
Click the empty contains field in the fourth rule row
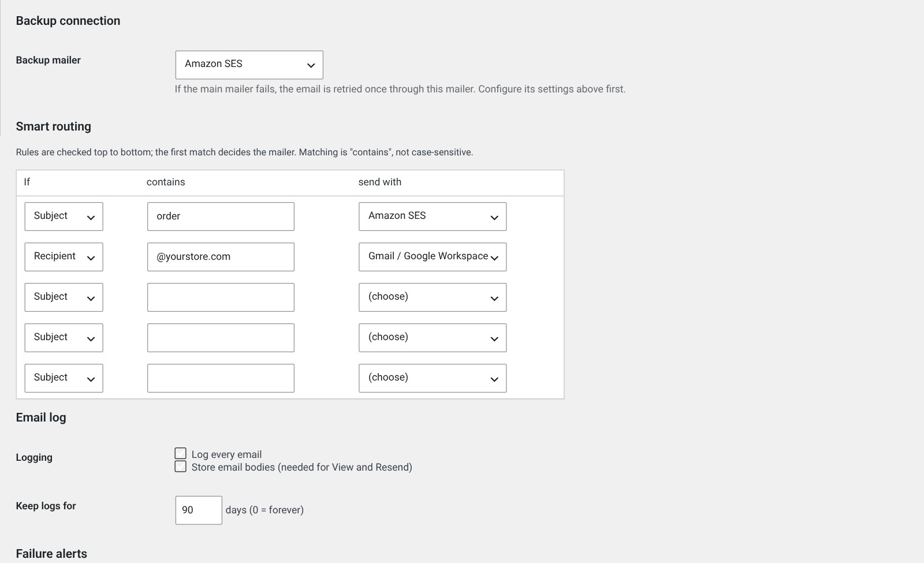coord(221,338)
